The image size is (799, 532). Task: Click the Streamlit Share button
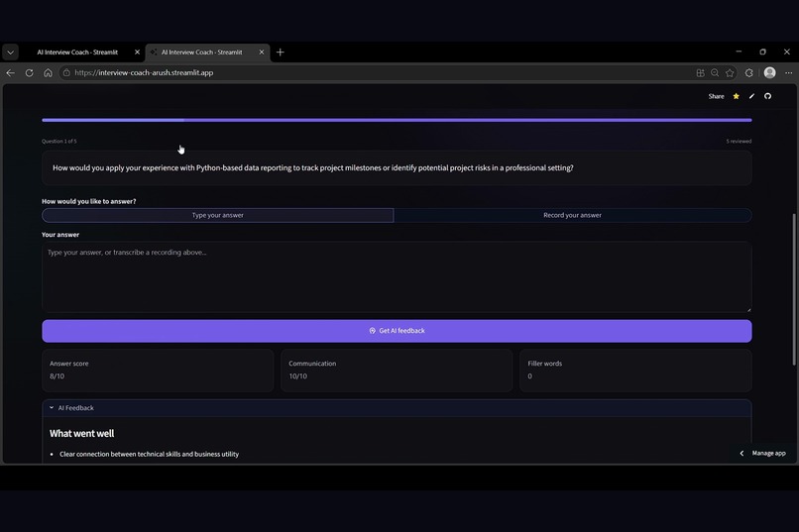click(716, 96)
